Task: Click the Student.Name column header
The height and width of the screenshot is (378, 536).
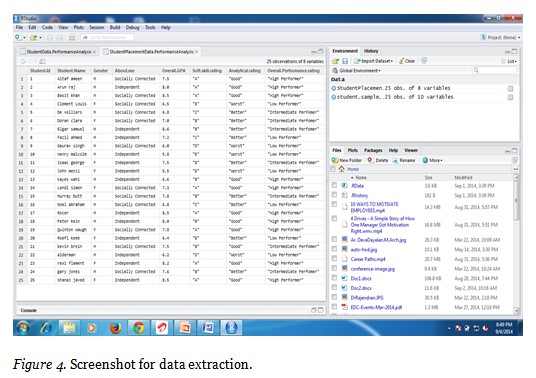Action: [x=71, y=71]
